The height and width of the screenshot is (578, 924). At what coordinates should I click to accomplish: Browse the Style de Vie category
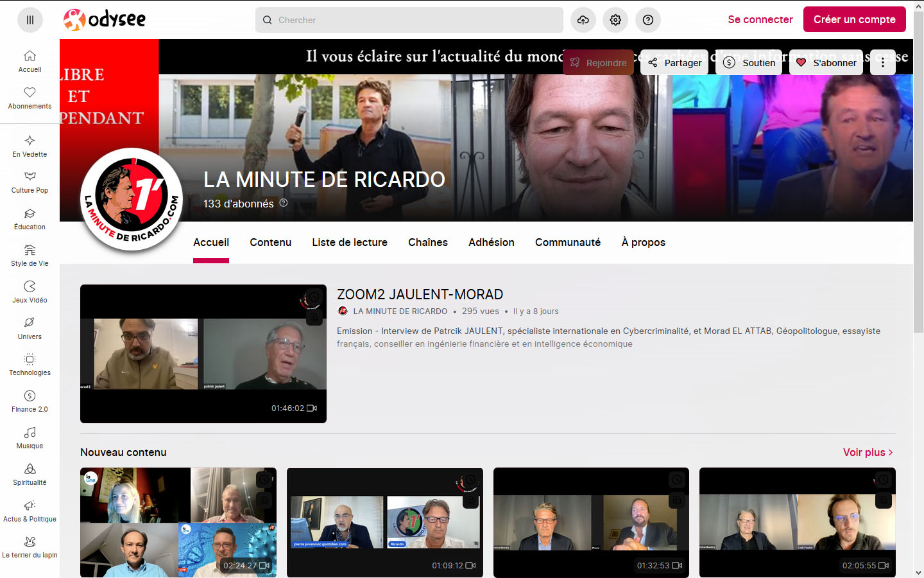[x=30, y=256]
